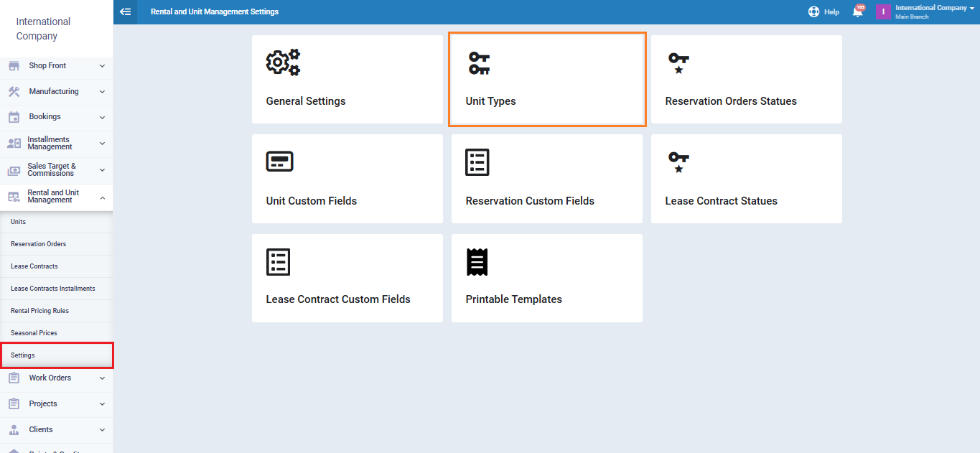Go to Seasonal Prices in sidebar
The width and height of the screenshot is (980, 453).
34,333
